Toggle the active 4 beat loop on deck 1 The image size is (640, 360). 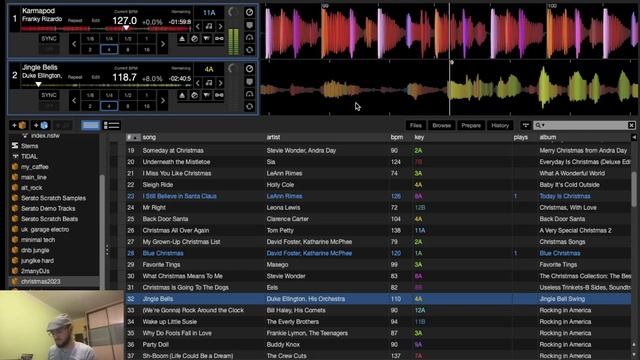(109, 50)
